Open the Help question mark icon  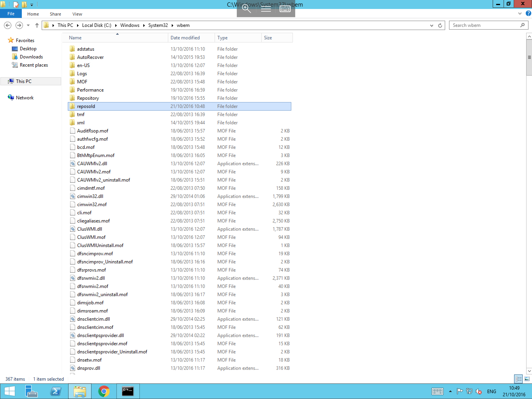click(x=528, y=14)
